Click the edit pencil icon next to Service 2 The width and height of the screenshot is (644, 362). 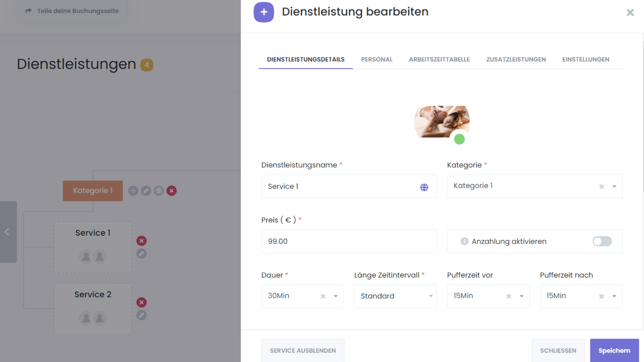pyautogui.click(x=142, y=315)
